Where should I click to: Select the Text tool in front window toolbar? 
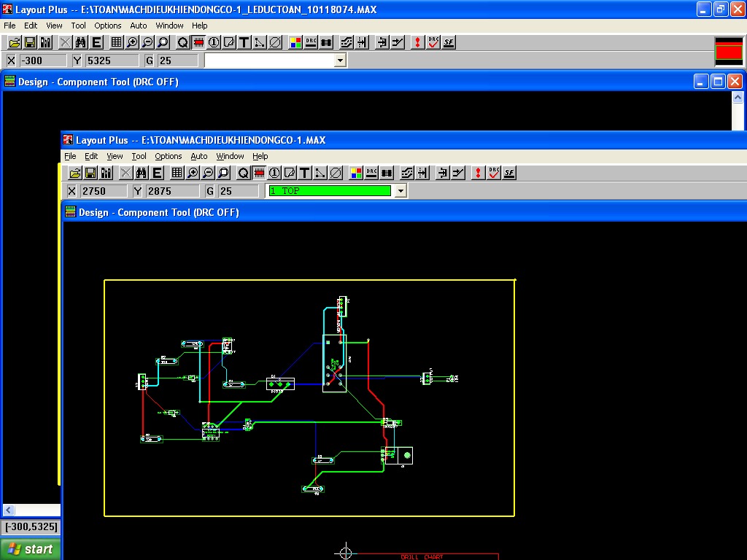coord(305,173)
